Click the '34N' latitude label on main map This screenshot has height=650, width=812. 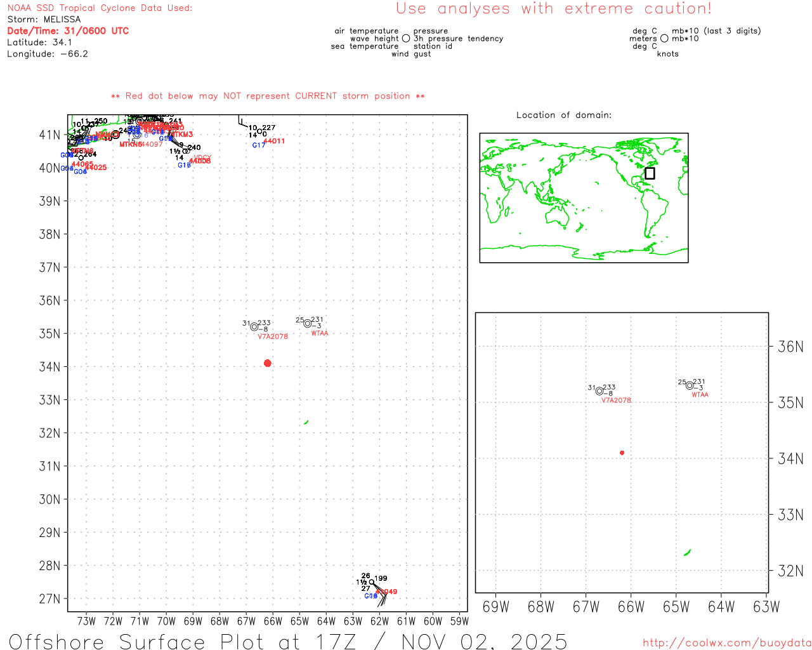[49, 367]
